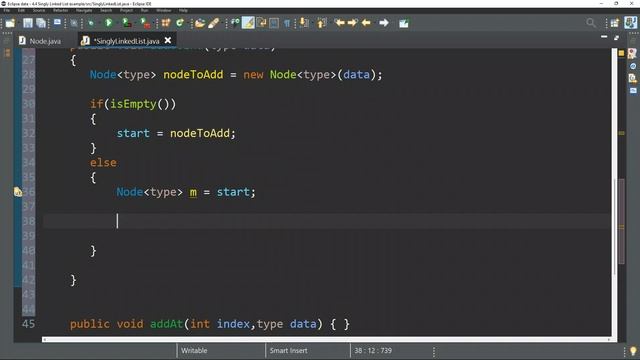Click Open Perspective icon

(x=615, y=23)
